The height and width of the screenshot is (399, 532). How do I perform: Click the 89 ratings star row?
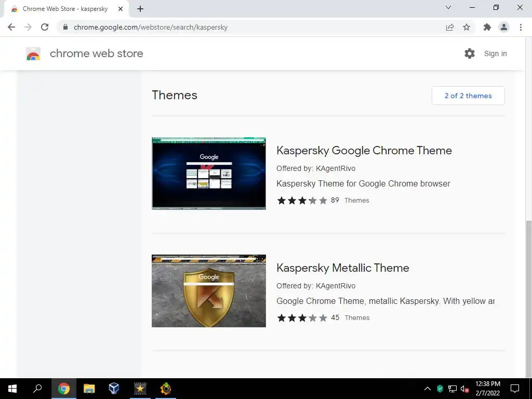coord(302,201)
